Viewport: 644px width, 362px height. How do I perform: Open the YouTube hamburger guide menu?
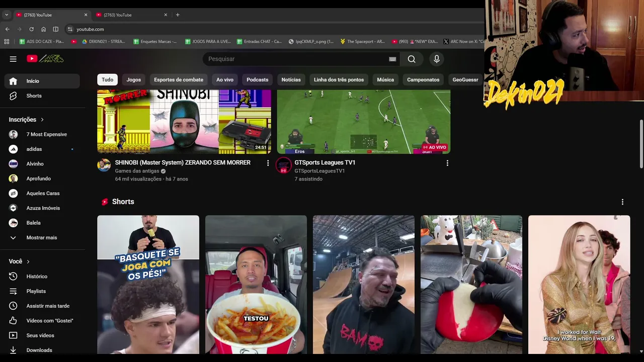[x=13, y=59]
